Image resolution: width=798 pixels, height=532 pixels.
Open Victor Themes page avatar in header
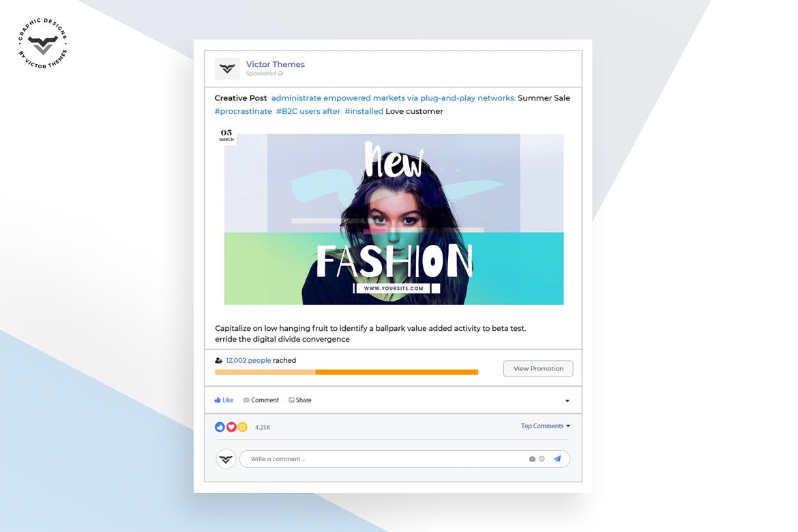tap(227, 68)
